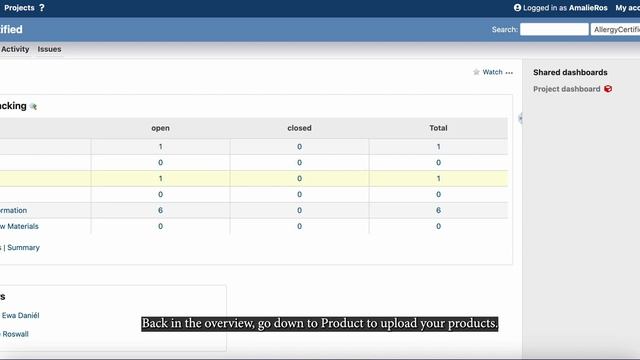This screenshot has height=360, width=640.
Task: Click the open count 1 in first row
Action: (x=160, y=147)
